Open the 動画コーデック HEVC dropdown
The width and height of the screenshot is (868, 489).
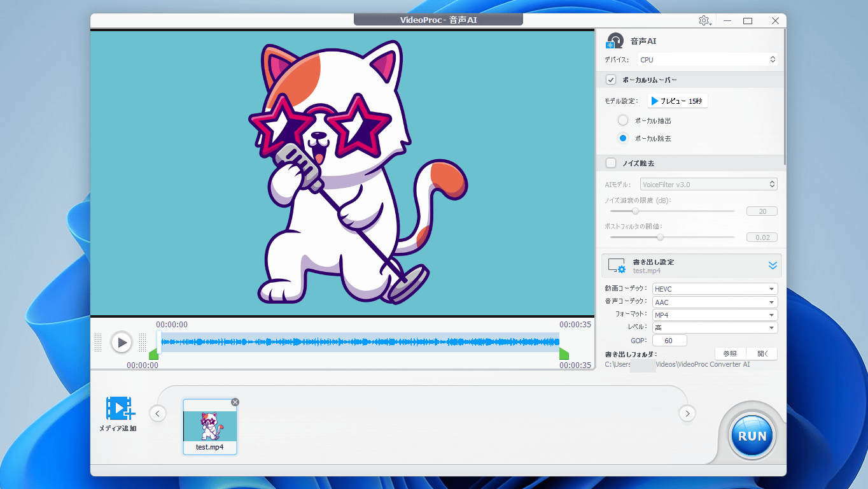click(715, 289)
